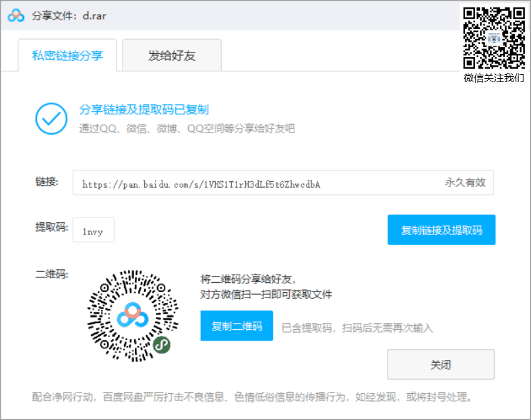Switch to the 发给好友 tab
Viewport: 531px width, 420px height.
[172, 55]
